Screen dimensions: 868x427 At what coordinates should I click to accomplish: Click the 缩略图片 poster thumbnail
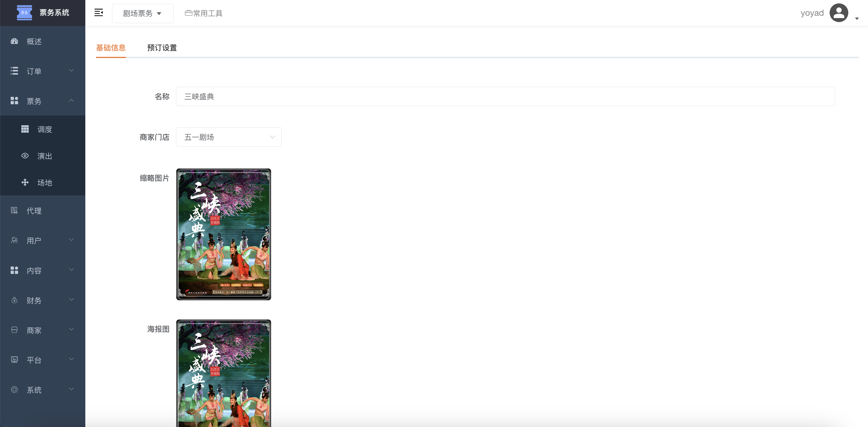(223, 235)
